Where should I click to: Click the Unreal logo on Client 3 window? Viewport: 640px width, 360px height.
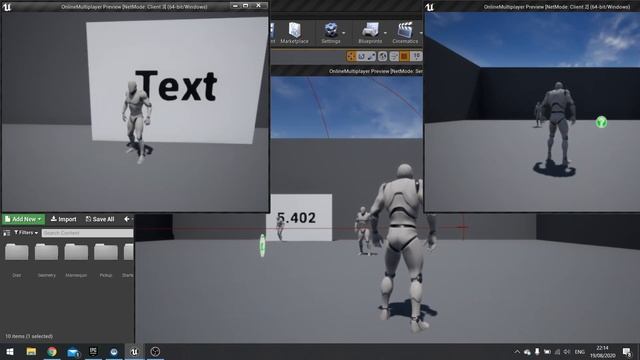7,7
